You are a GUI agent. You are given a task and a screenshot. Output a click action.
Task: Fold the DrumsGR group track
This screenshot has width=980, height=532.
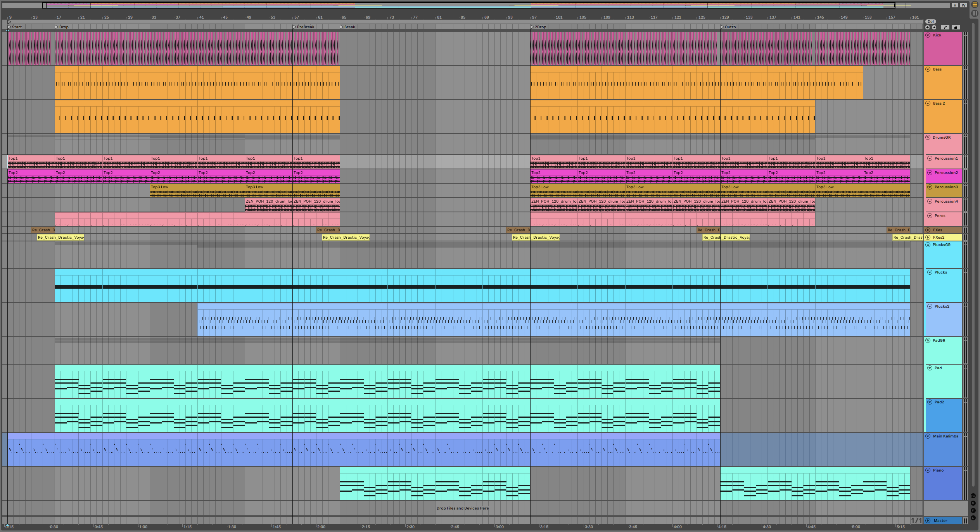pos(928,138)
